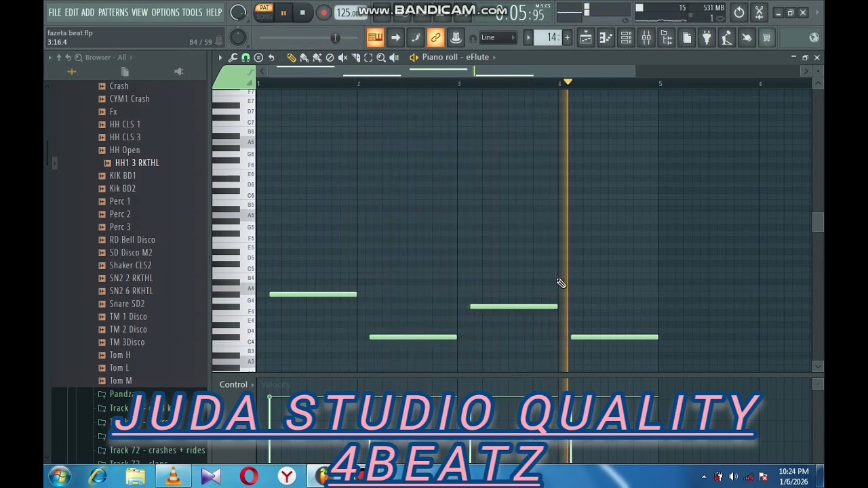Image resolution: width=868 pixels, height=488 pixels.
Task: Click the playhead marker on timeline
Action: [x=568, y=82]
